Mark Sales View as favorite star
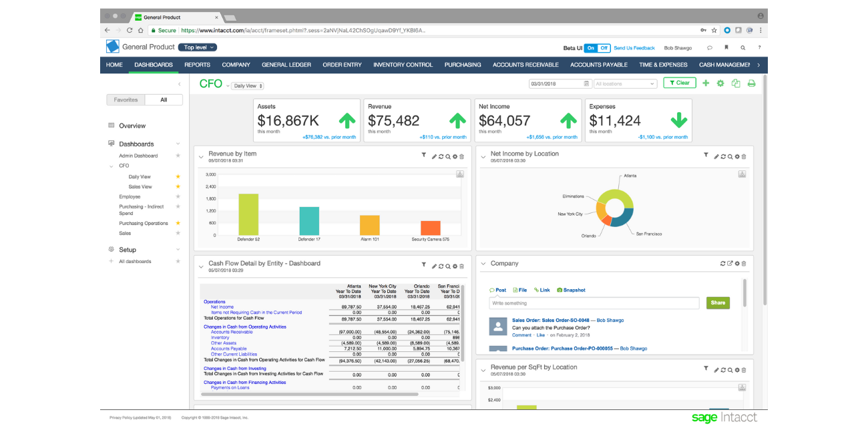The height and width of the screenshot is (434, 868). [x=178, y=186]
